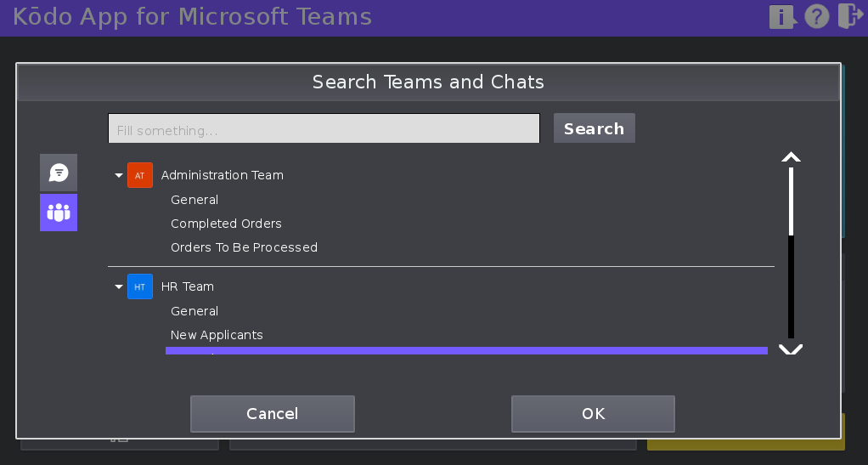Screen dimensions: 868x465
Task: Click the HR Team HT avatar
Action: 140,286
